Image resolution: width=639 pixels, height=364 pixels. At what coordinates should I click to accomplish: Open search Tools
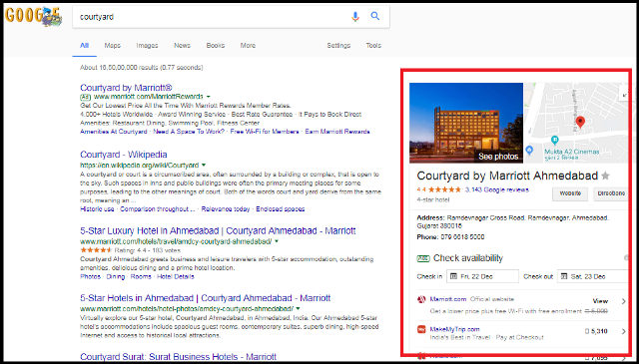coord(373,45)
